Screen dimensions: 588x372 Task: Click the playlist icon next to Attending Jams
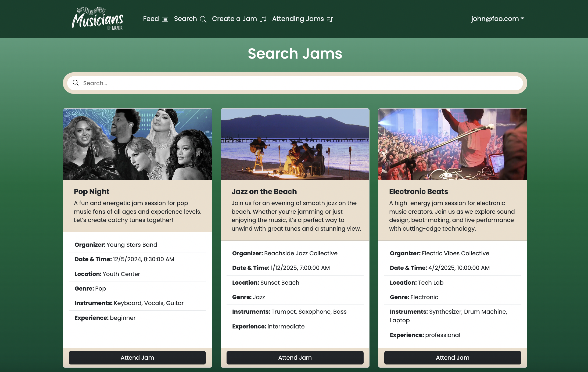click(x=330, y=19)
